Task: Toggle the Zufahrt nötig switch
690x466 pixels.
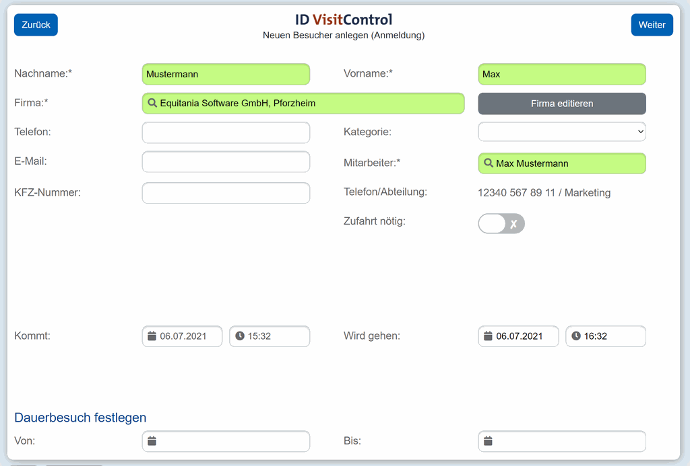Action: pos(501,224)
